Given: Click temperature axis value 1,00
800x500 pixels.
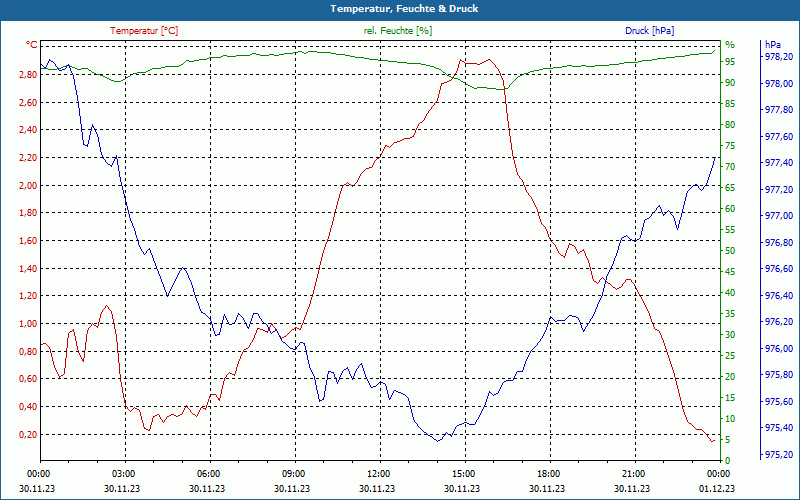Looking at the screenshot, I should [x=29, y=324].
